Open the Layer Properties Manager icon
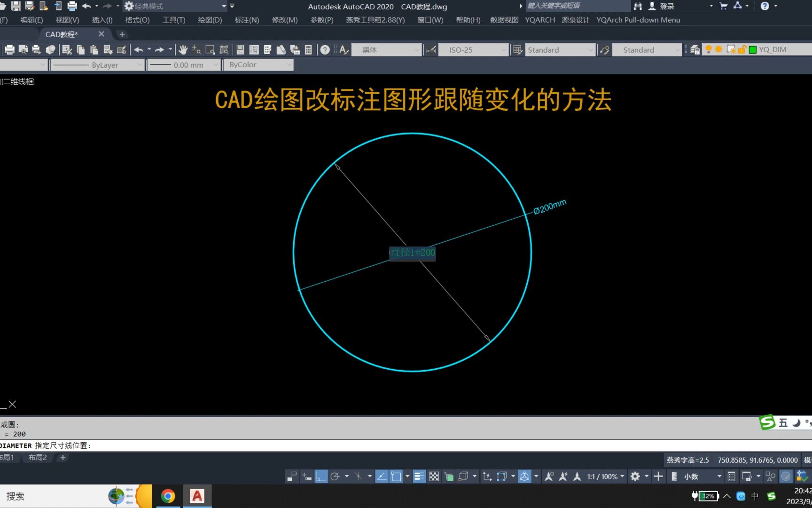Viewport: 812px width, 508px height. click(695, 50)
